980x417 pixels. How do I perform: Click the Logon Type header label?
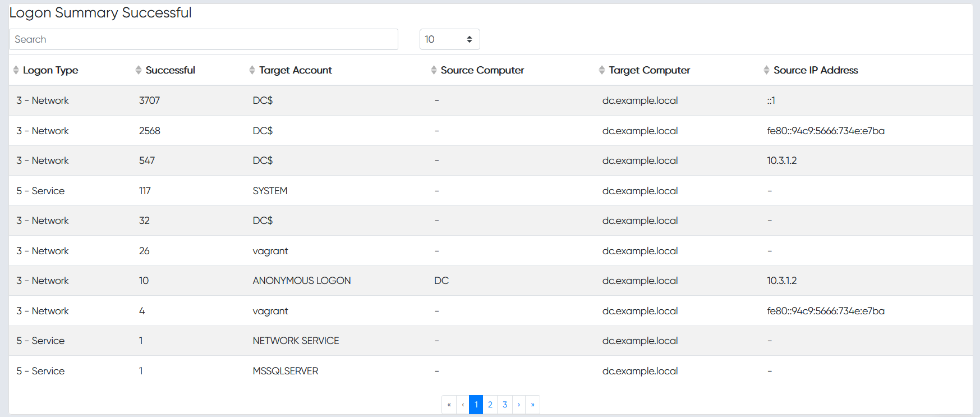(50, 70)
